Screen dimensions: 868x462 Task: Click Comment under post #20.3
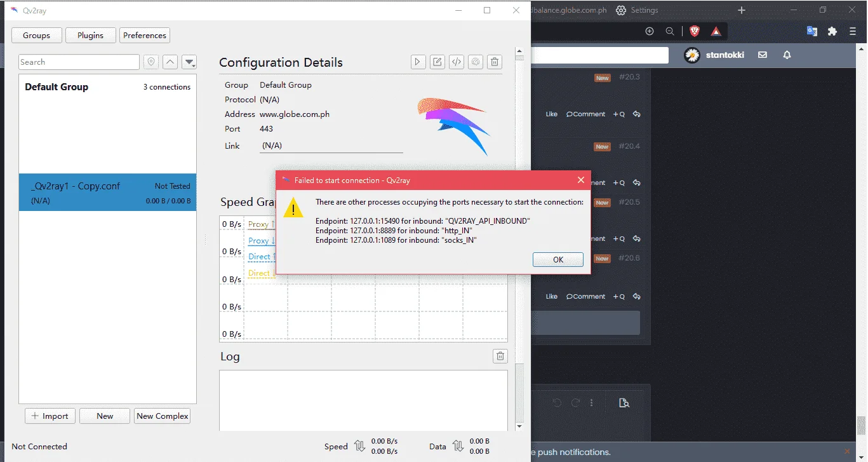(585, 114)
